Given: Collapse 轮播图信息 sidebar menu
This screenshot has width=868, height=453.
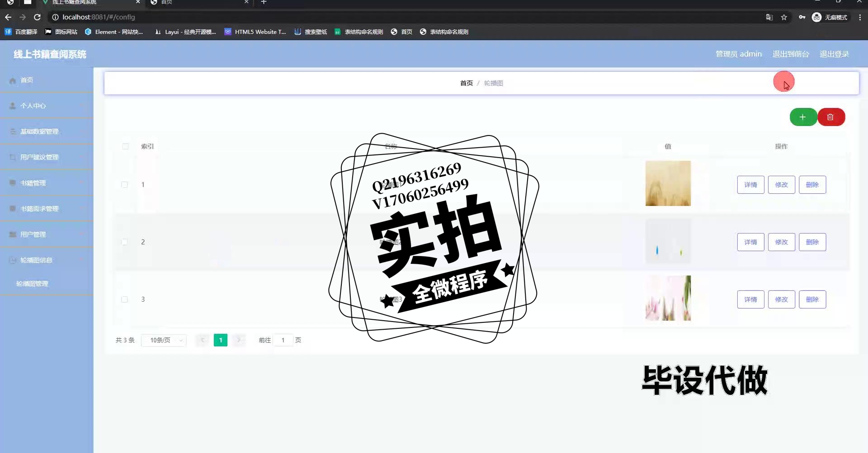Looking at the screenshot, I should coord(47,260).
